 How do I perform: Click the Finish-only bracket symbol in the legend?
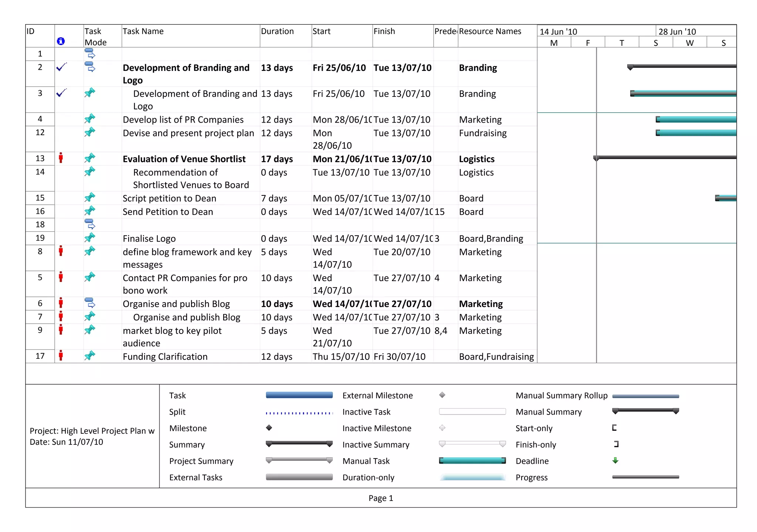click(x=616, y=444)
